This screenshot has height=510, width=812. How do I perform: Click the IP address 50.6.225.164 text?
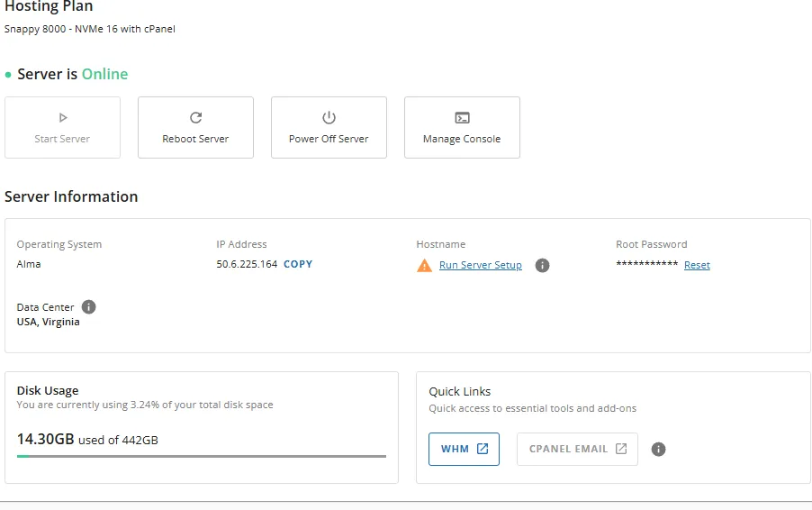pos(247,264)
